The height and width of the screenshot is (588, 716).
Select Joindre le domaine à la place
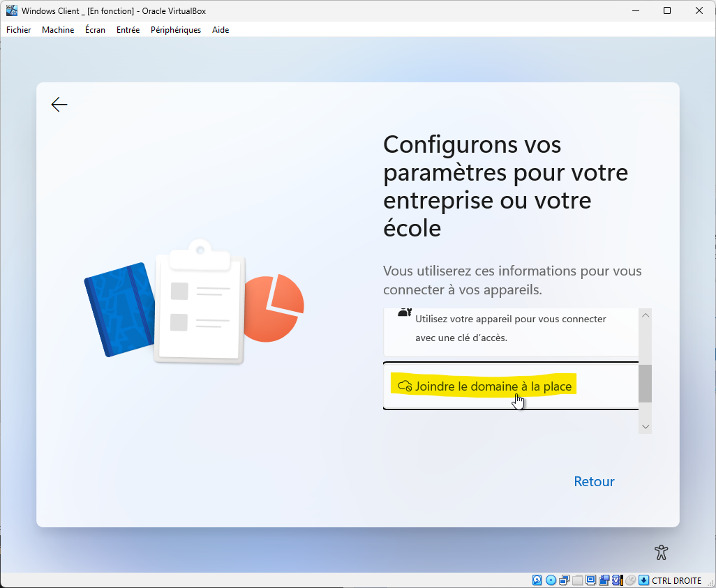511,386
